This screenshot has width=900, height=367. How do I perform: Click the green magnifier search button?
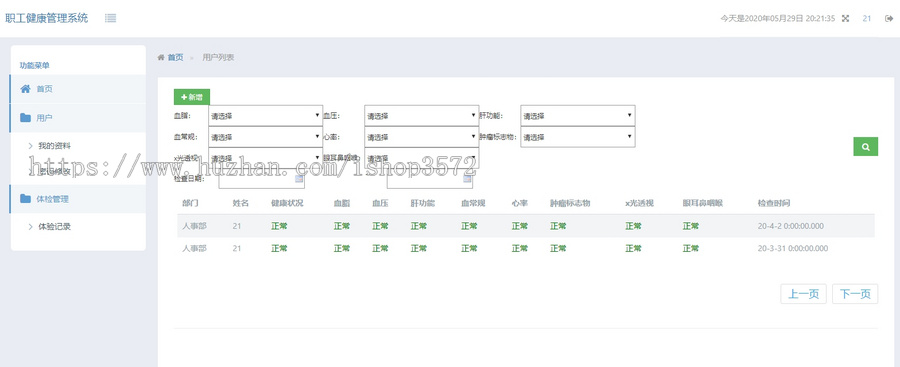point(866,146)
